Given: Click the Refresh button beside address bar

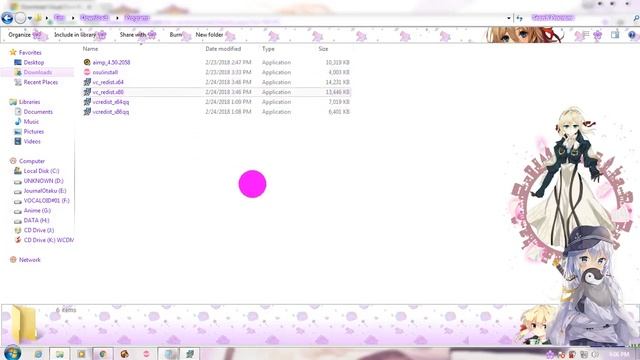Looking at the screenshot, I should 519,18.
